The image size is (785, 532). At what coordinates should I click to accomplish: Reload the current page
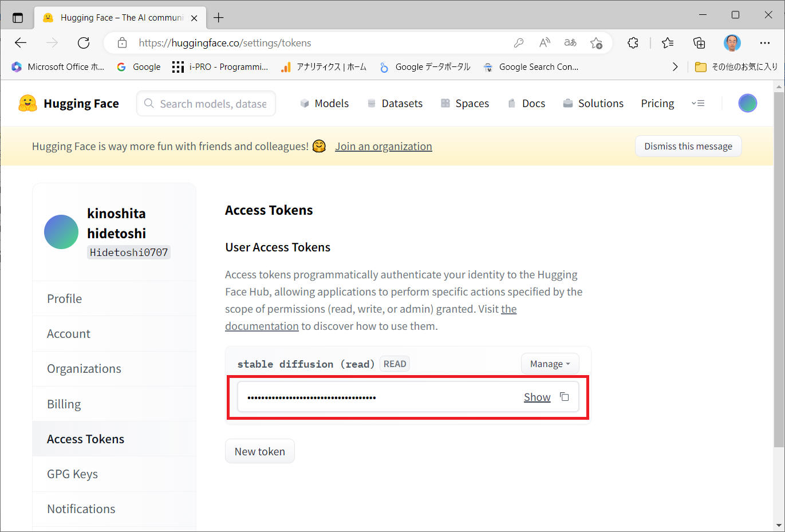(84, 43)
